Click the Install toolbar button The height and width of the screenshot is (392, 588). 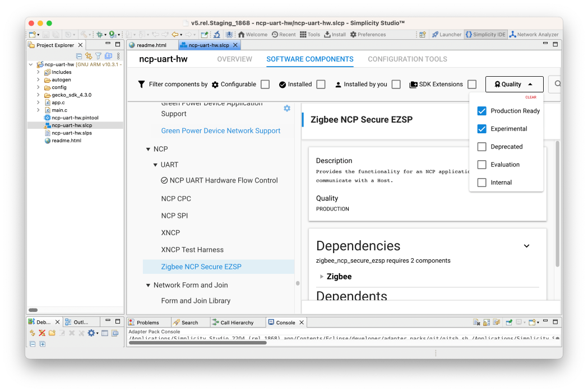pos(335,35)
